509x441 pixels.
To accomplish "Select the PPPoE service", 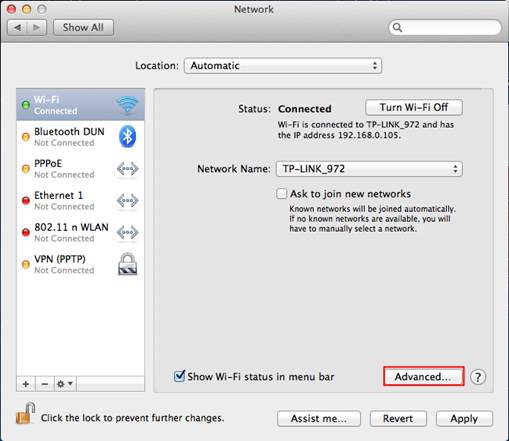I will (x=80, y=169).
